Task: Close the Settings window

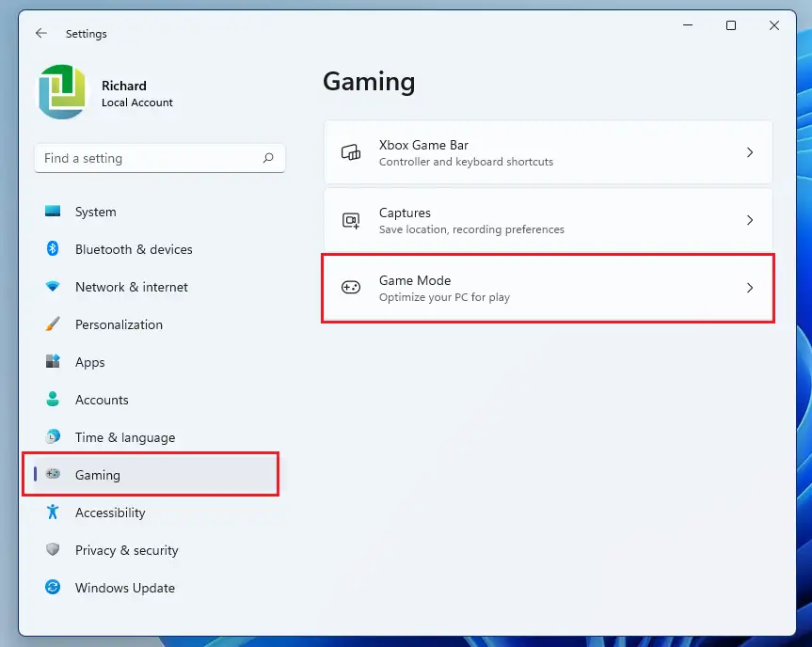Action: pyautogui.click(x=774, y=25)
